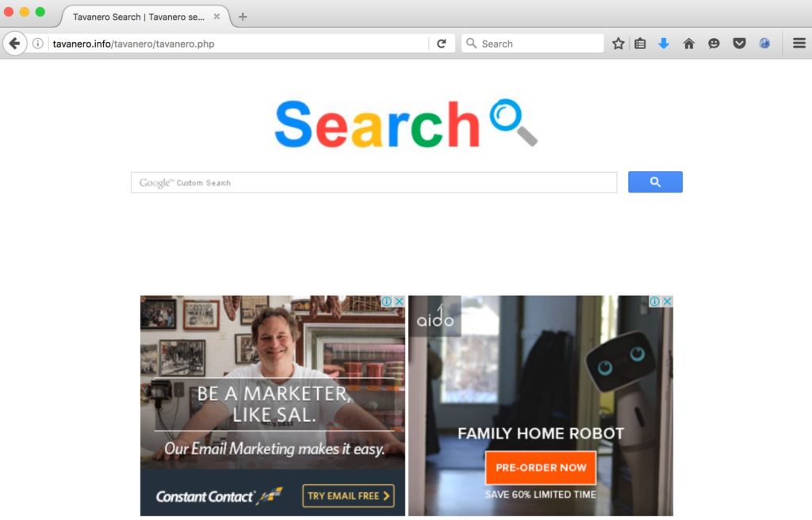Screen dimensions: 812x520
Task: Click the PRE-ORDER NOW button
Action: pyautogui.click(x=541, y=468)
